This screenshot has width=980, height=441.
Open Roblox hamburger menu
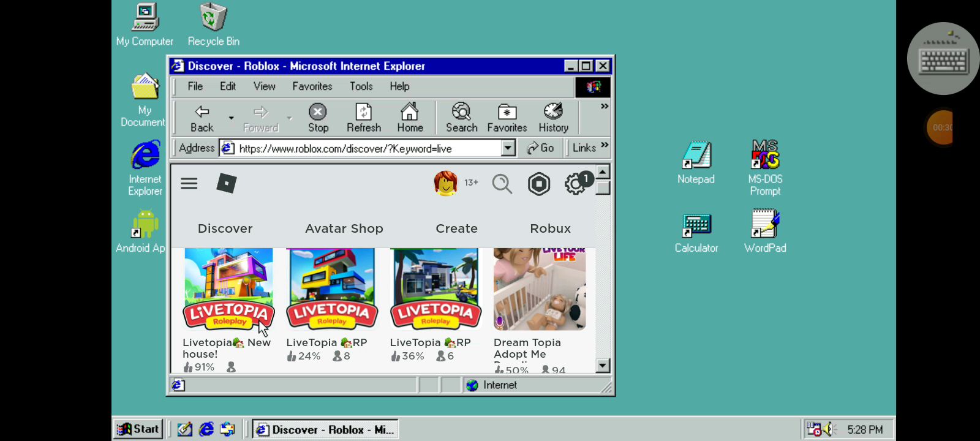(189, 184)
